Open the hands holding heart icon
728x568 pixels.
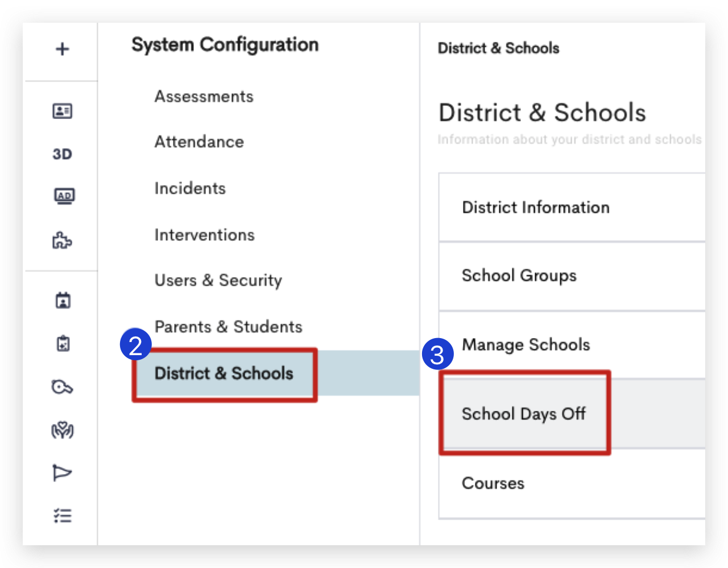(x=63, y=430)
